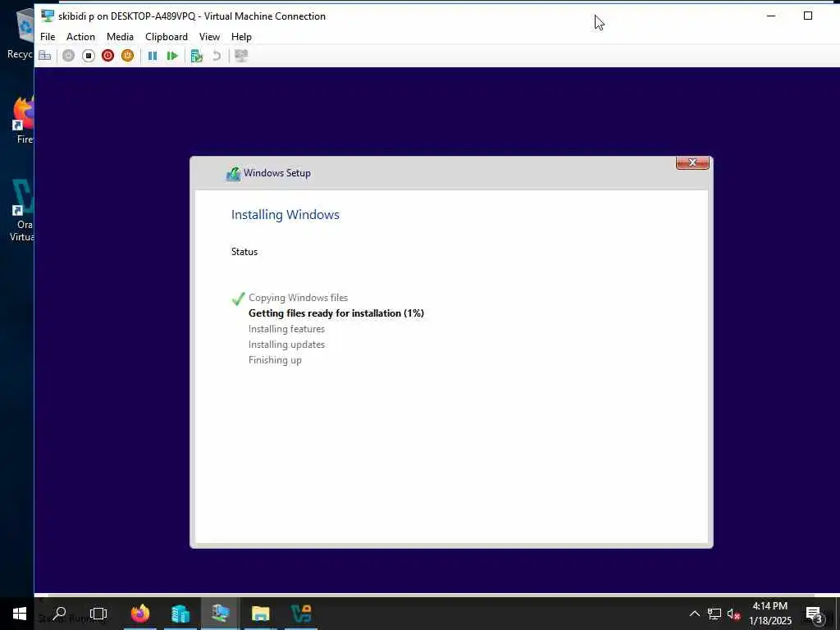Click the Enhanced Session toolbar icon
The image size is (840, 630).
(x=241, y=56)
